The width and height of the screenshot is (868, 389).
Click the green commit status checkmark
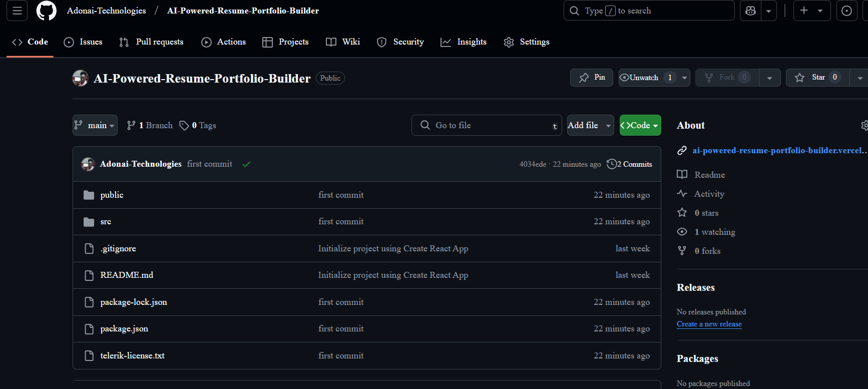click(246, 164)
